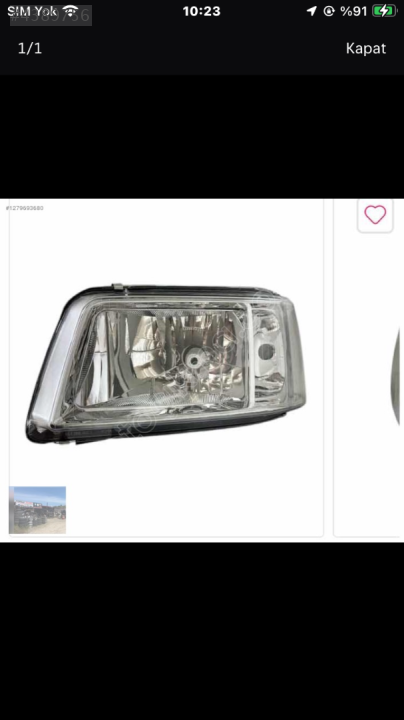Screen dimensions: 404x720
Task: Tap the pink heart favorite icon
Action: click(x=375, y=214)
